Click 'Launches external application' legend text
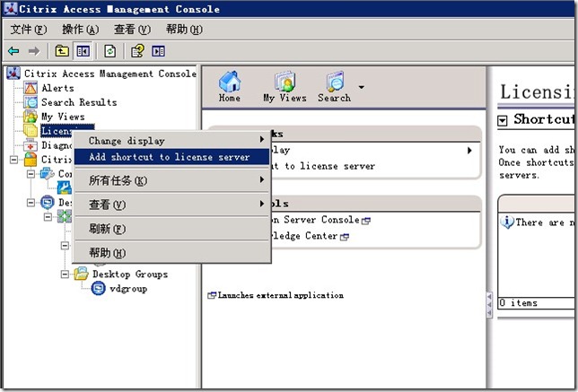This screenshot has width=578, height=392. (281, 295)
